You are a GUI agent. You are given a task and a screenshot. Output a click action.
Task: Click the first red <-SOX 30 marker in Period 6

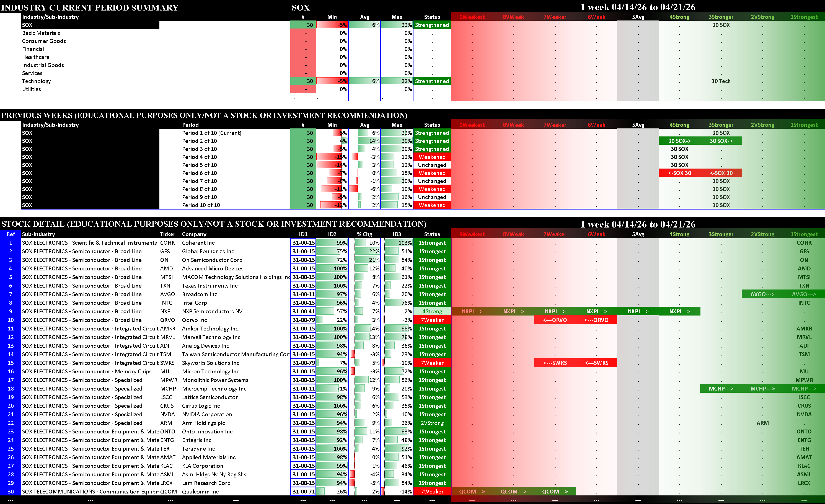[x=679, y=173]
